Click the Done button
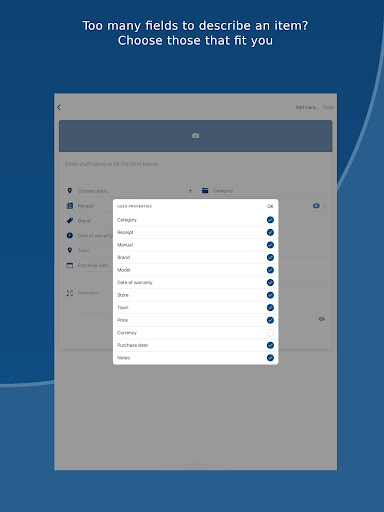Screen dimensions: 384x512 tap(328, 107)
